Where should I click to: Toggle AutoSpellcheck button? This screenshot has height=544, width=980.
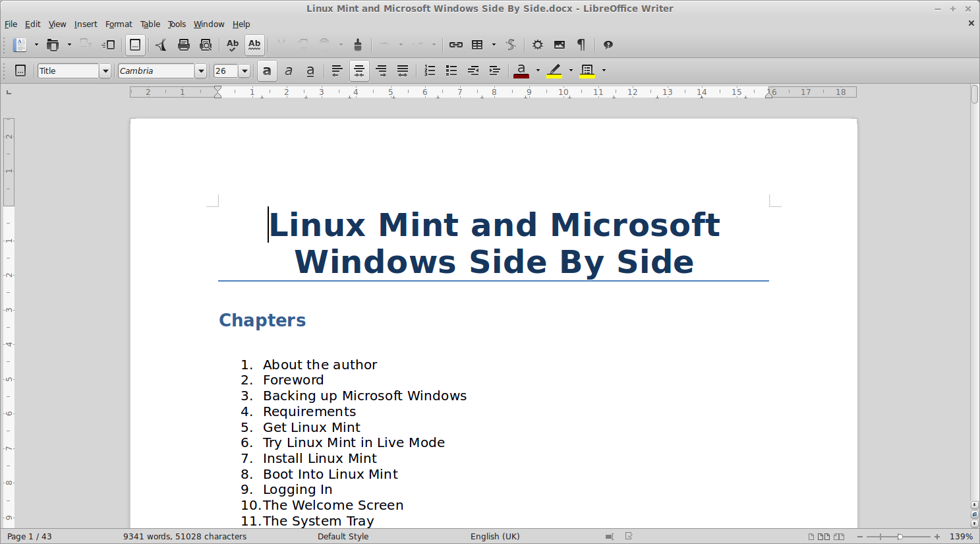coord(254,45)
